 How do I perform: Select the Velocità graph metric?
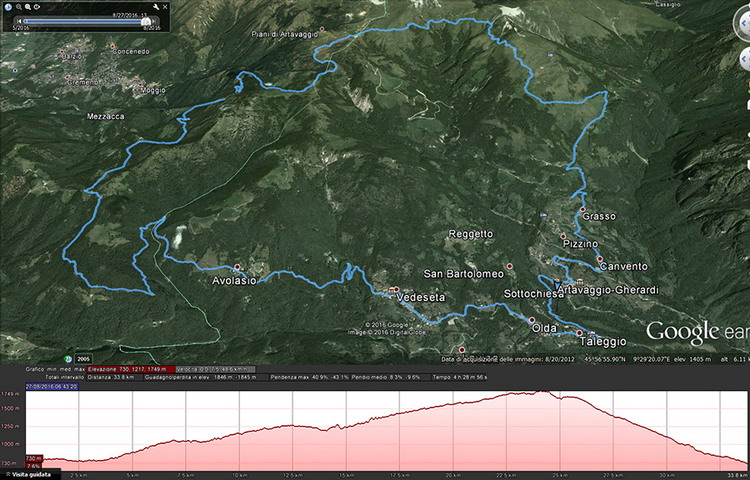215,369
